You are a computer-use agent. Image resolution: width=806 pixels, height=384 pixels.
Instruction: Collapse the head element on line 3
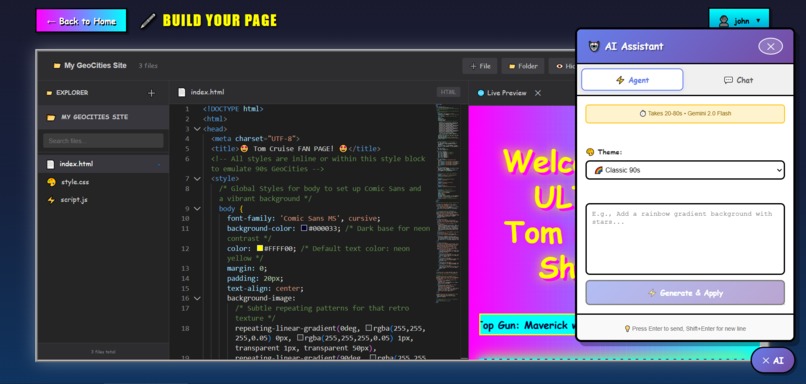click(x=197, y=129)
